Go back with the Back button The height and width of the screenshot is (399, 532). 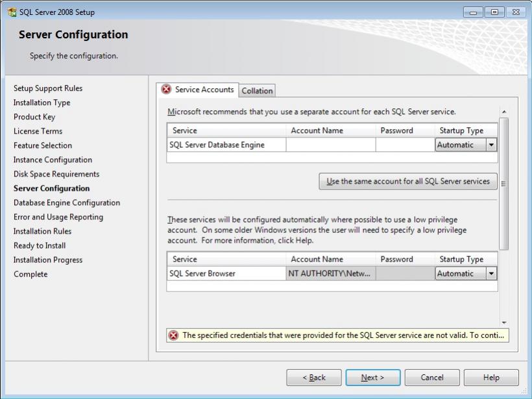(x=314, y=378)
